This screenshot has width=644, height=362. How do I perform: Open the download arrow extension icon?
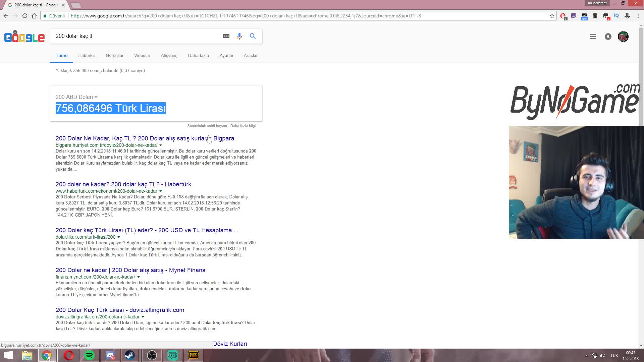coord(627,16)
